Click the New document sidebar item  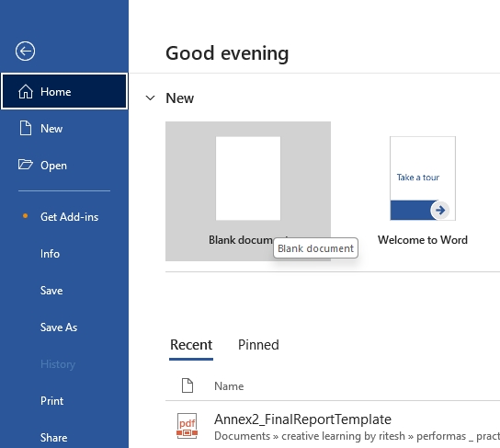64,129
